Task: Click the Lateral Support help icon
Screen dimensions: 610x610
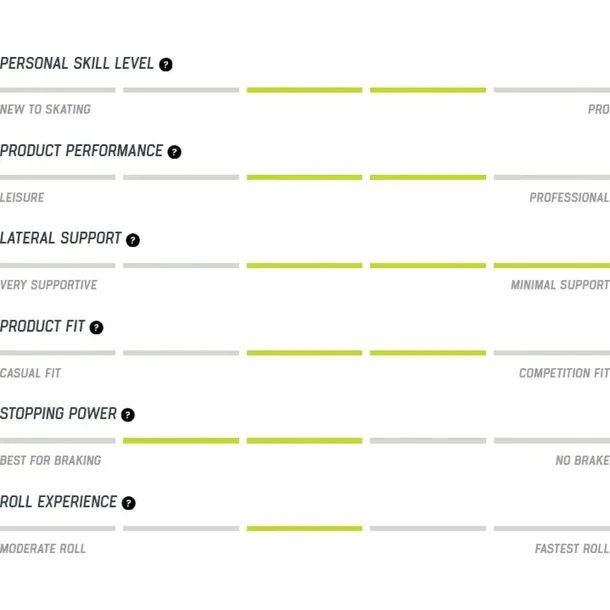Action: 133,240
